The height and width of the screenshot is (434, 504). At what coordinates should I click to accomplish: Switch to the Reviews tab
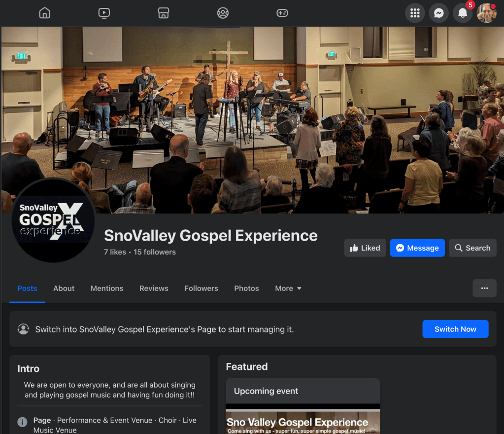click(x=154, y=288)
